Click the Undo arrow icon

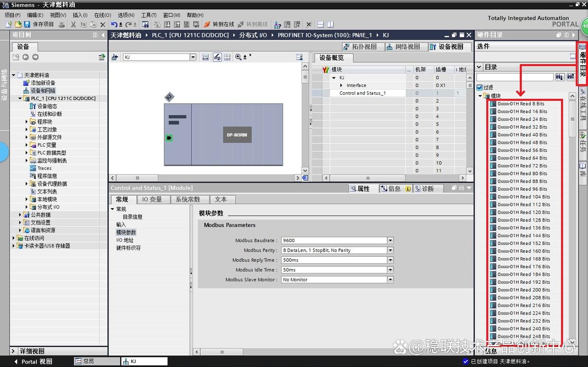pyautogui.click(x=114, y=24)
